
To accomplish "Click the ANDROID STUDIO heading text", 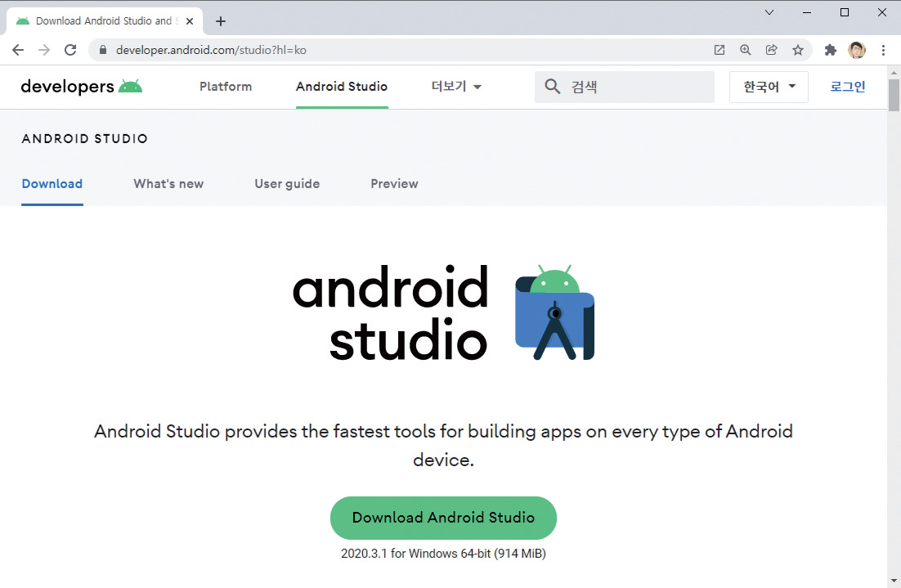I will pos(85,138).
